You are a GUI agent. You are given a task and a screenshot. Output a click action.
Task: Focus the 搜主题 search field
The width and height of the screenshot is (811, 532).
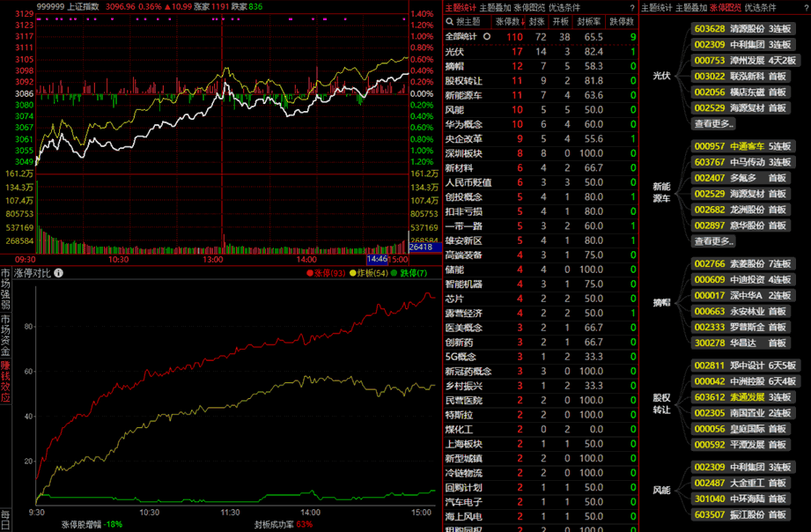(468, 22)
